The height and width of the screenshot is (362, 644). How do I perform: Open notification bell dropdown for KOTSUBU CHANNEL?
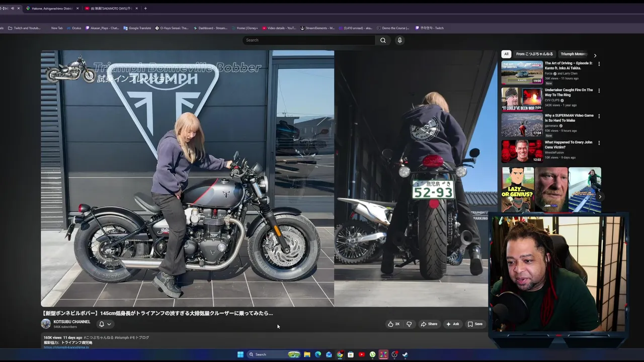[105, 324]
